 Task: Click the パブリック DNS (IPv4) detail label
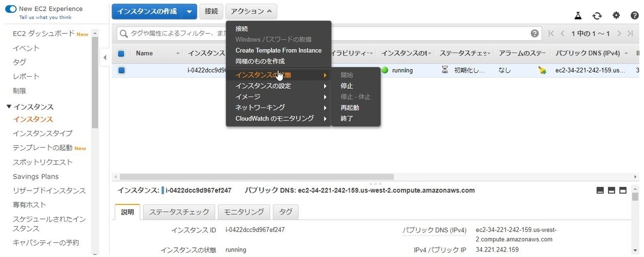[x=435, y=230]
